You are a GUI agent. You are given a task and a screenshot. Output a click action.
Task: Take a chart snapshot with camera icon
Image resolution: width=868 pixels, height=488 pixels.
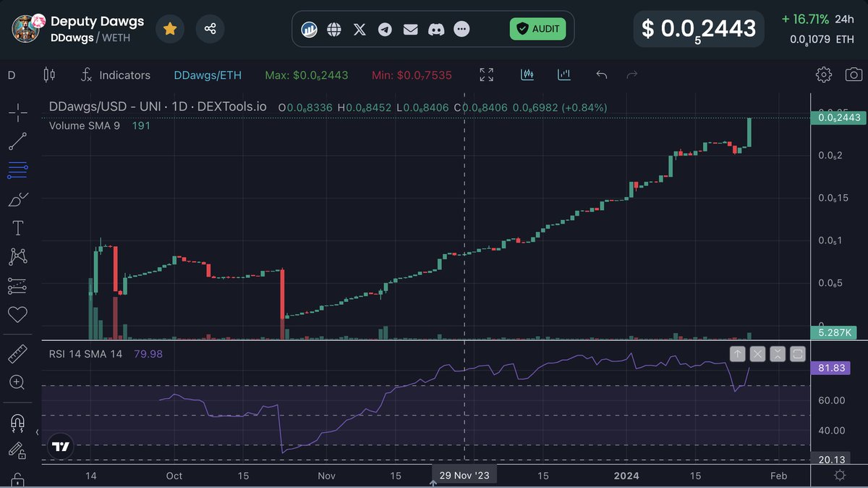click(x=854, y=75)
